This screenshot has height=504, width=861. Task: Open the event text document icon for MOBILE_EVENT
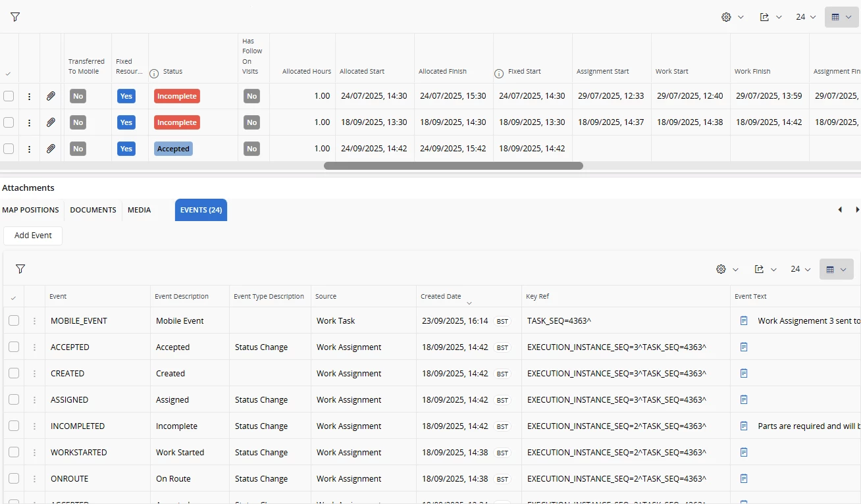click(x=744, y=320)
